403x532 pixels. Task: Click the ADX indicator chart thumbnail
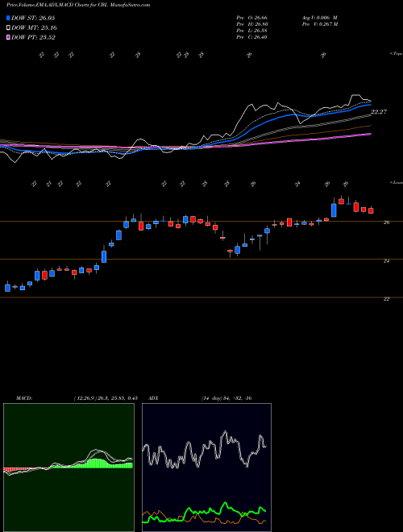pos(206,468)
